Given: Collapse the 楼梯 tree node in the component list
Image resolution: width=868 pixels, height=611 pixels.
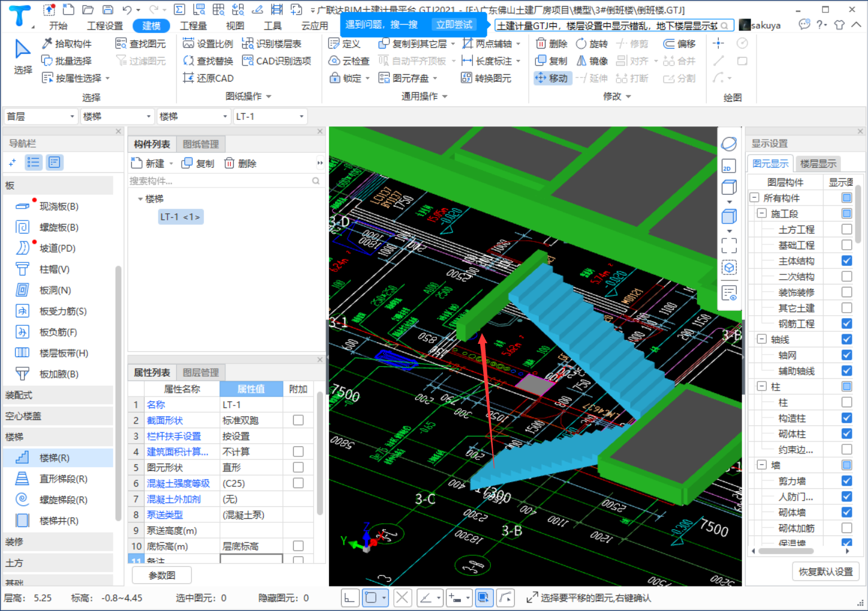Looking at the screenshot, I should point(140,198).
